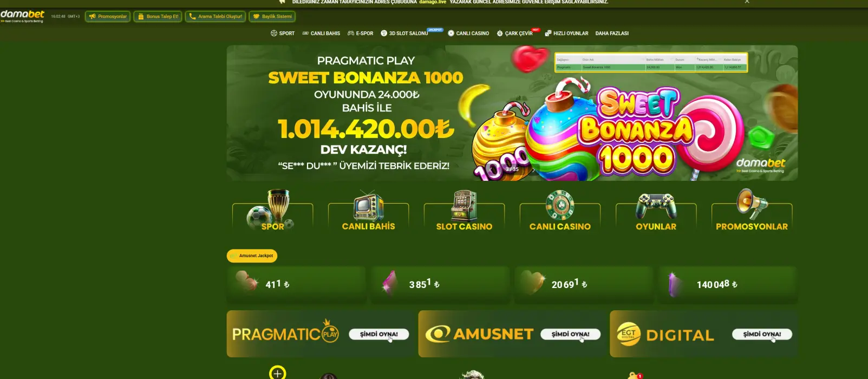Click the yellow plus circle icon
Screen dimensions: 868x379
tap(277, 373)
